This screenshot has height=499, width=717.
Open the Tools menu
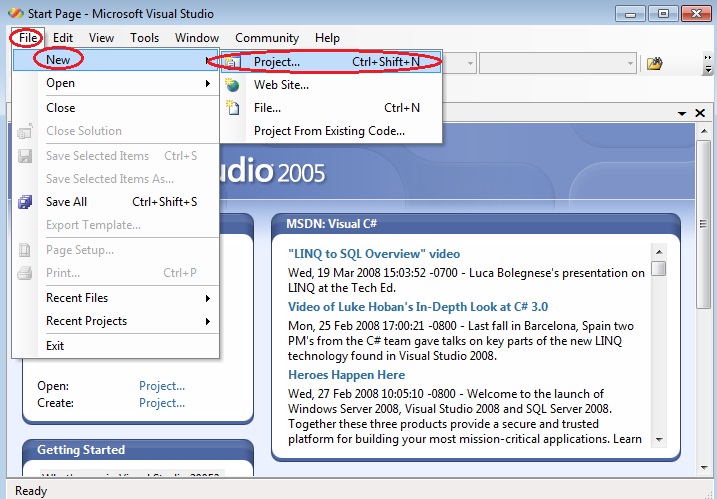[144, 38]
